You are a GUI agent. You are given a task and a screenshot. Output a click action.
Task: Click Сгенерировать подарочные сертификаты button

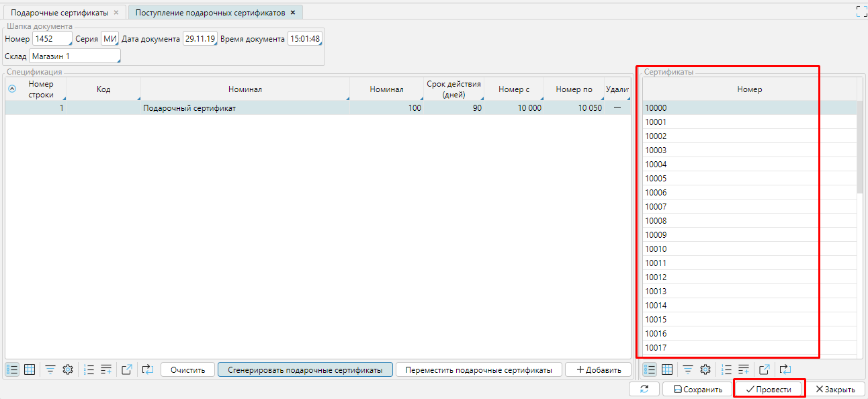pyautogui.click(x=305, y=370)
